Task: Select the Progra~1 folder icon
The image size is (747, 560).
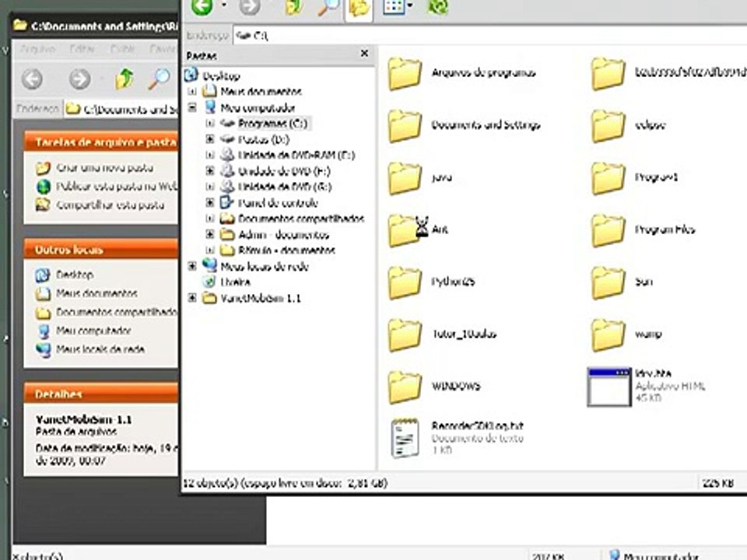Action: point(608,178)
